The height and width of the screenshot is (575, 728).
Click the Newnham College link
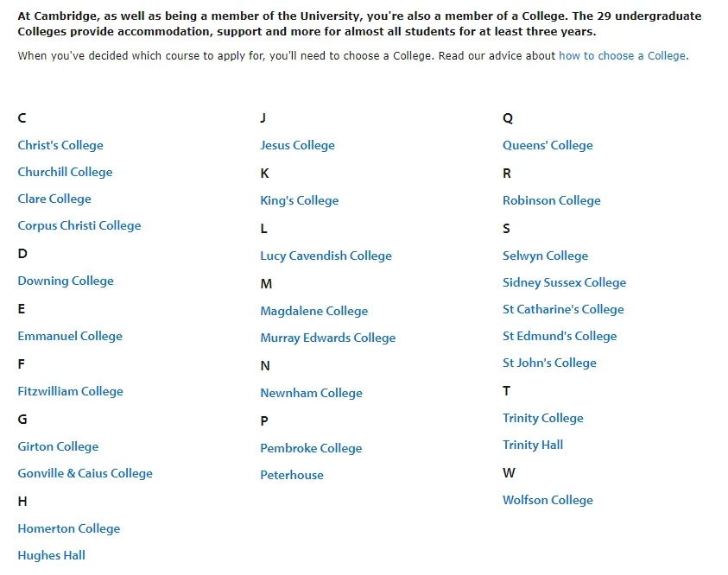point(311,393)
